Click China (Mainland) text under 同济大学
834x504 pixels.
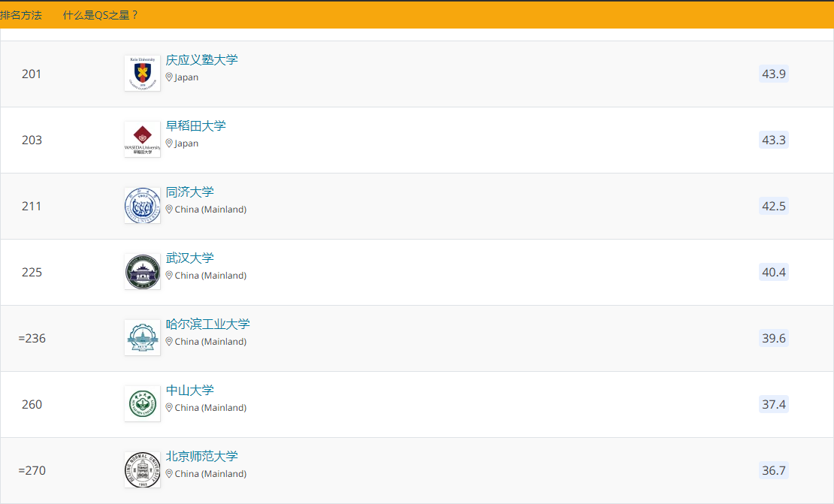point(210,210)
